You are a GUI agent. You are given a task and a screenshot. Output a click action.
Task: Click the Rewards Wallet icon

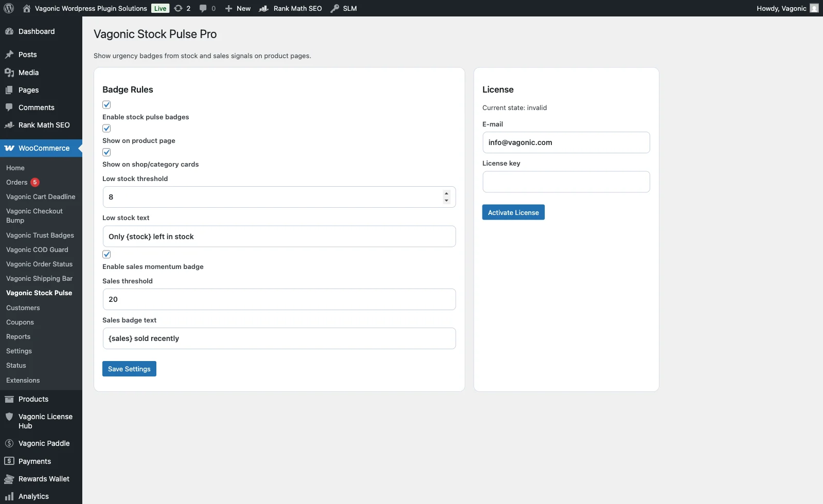(x=9, y=479)
